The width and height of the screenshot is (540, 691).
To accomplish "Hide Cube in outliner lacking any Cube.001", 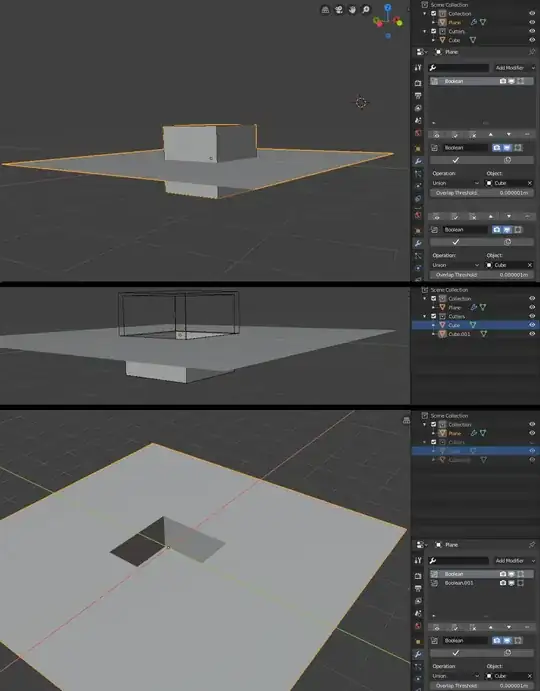I will point(532,40).
